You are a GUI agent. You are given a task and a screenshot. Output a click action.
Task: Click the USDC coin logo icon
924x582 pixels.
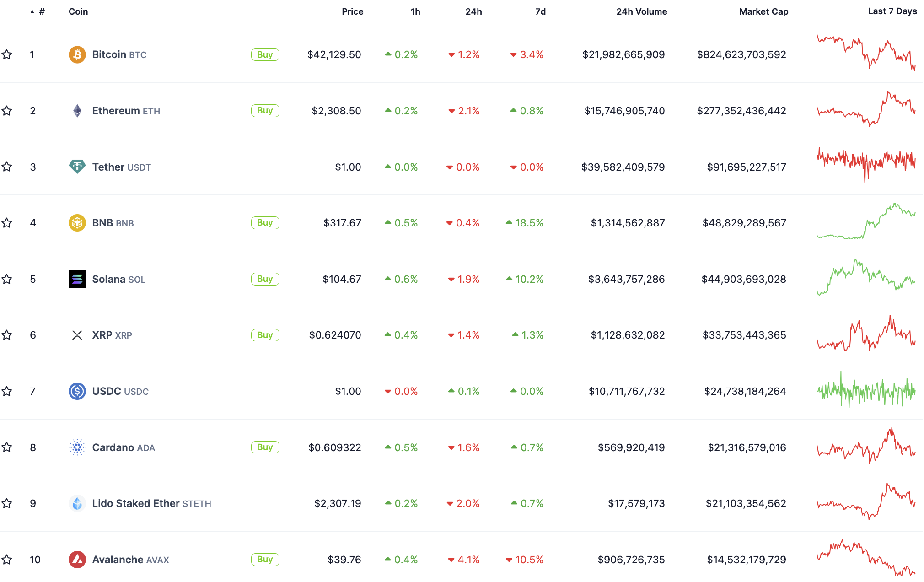pyautogui.click(x=77, y=391)
